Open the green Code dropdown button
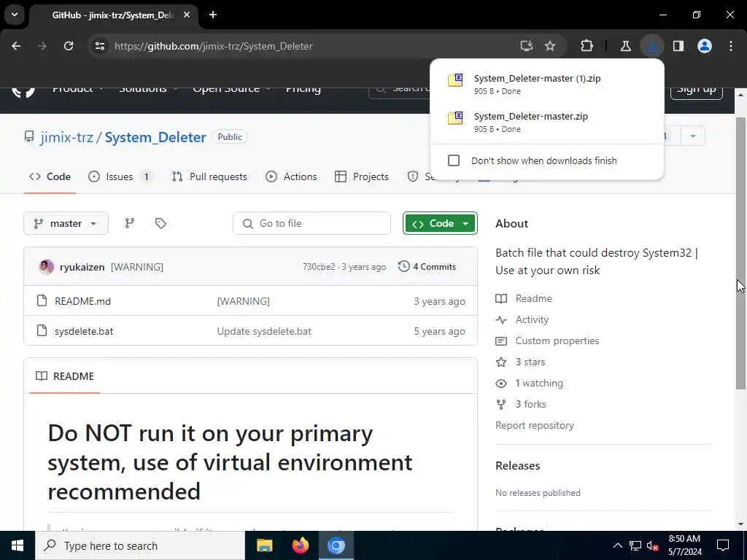This screenshot has height=560, width=747. pyautogui.click(x=440, y=223)
